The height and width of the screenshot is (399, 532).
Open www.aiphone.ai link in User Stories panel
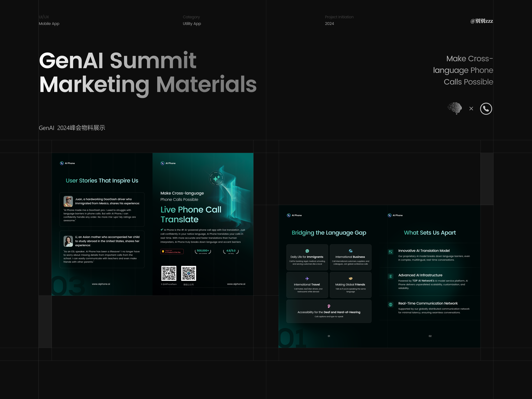pyautogui.click(x=101, y=284)
